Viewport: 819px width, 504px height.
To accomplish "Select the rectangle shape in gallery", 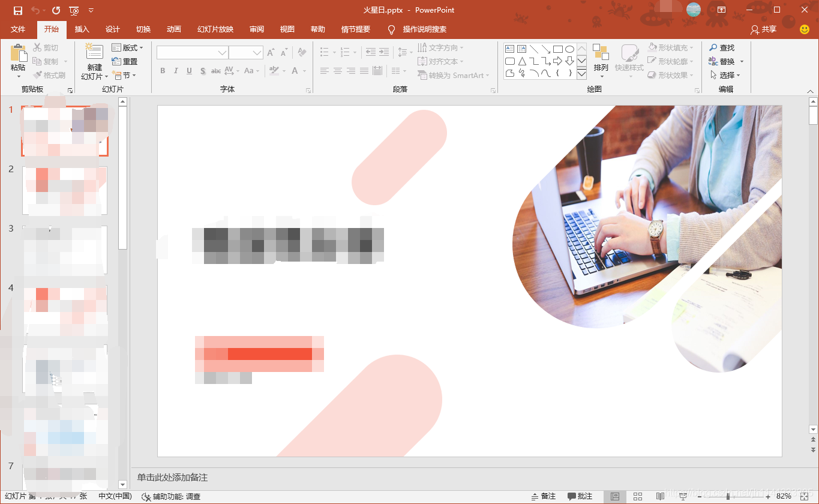I will point(558,49).
